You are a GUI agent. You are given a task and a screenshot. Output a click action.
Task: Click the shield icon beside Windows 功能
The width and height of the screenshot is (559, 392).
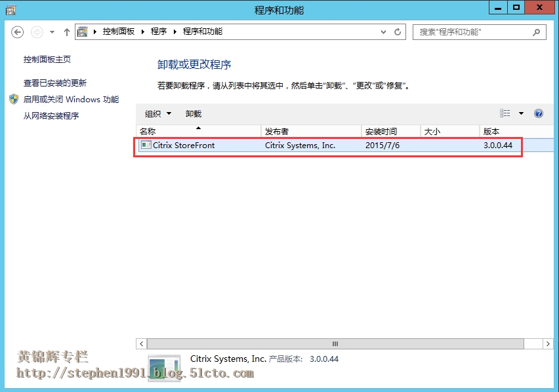tap(14, 99)
